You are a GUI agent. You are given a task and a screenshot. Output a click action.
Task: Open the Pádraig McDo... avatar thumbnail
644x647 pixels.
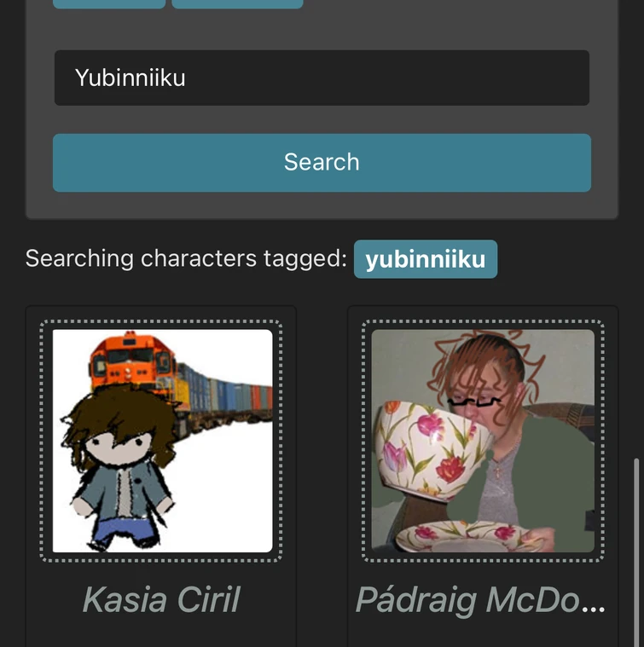[x=483, y=441]
